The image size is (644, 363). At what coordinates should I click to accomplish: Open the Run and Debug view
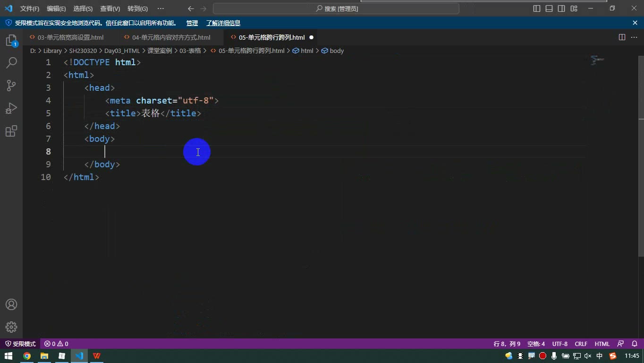click(x=11, y=108)
